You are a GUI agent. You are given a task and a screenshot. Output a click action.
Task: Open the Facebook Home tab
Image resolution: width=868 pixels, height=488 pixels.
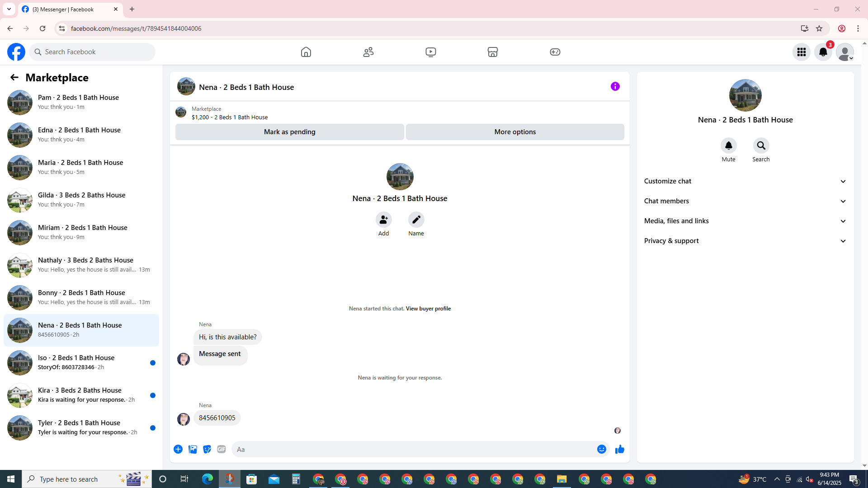pyautogui.click(x=306, y=52)
